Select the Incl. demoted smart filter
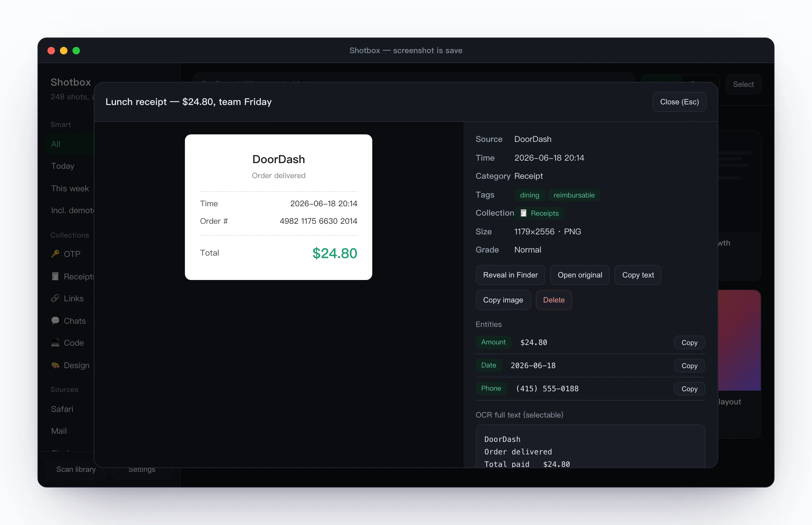Image resolution: width=812 pixels, height=525 pixels. [x=69, y=210]
